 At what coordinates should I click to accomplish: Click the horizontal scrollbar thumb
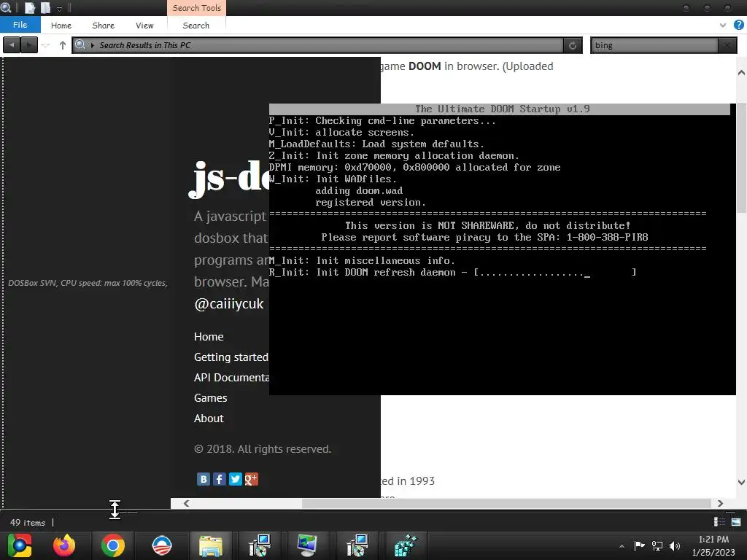pos(506,503)
